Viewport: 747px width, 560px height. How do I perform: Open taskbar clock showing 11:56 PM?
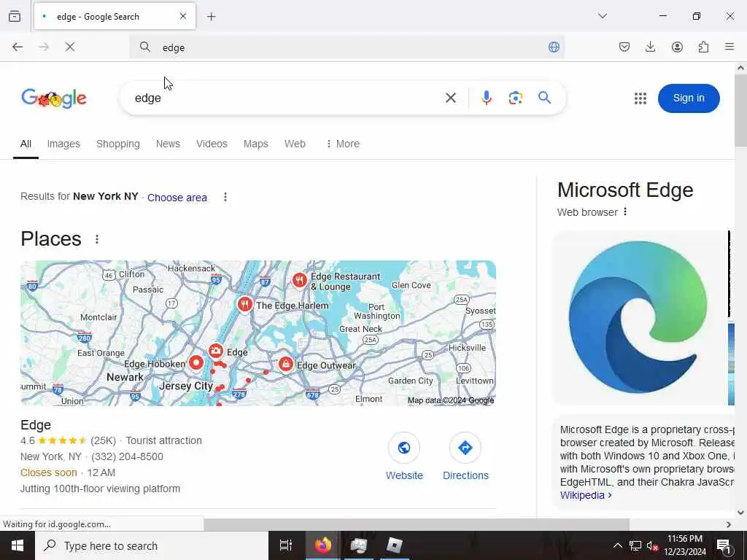[685, 545]
